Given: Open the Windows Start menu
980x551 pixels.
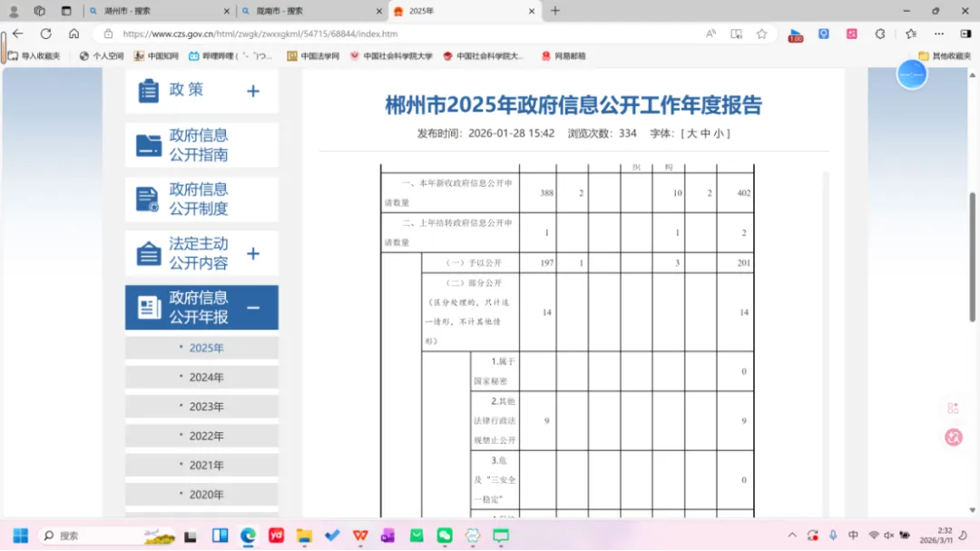Looking at the screenshot, I should (x=21, y=536).
